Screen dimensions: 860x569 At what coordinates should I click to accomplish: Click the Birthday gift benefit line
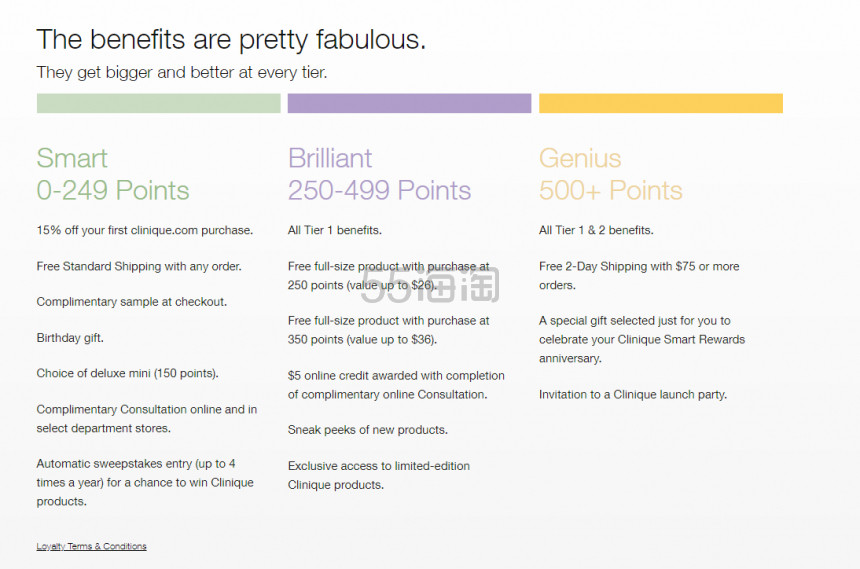pyautogui.click(x=70, y=338)
